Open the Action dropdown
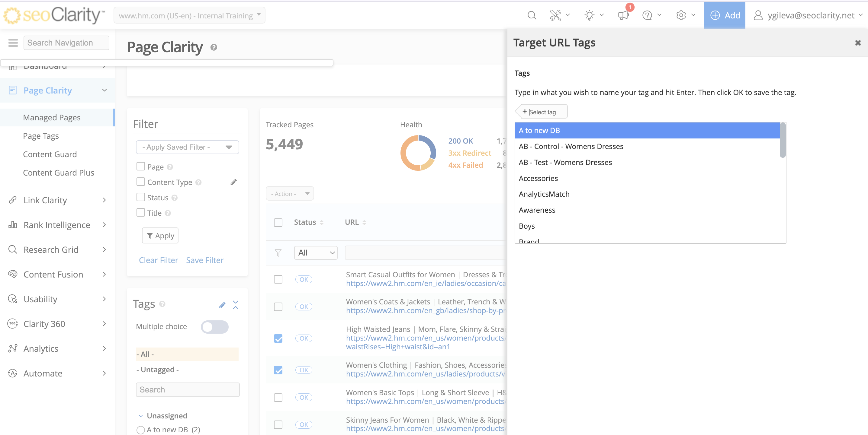This screenshot has width=868, height=435. (x=289, y=194)
